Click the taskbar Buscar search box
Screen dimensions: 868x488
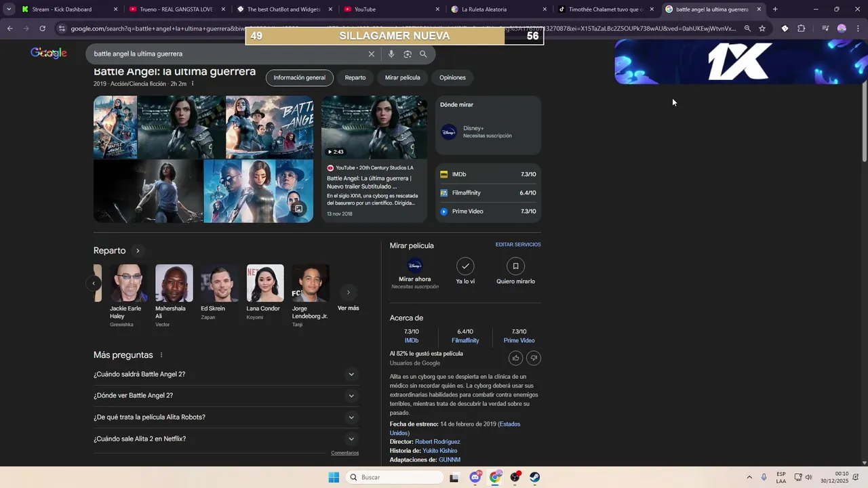[395, 477]
